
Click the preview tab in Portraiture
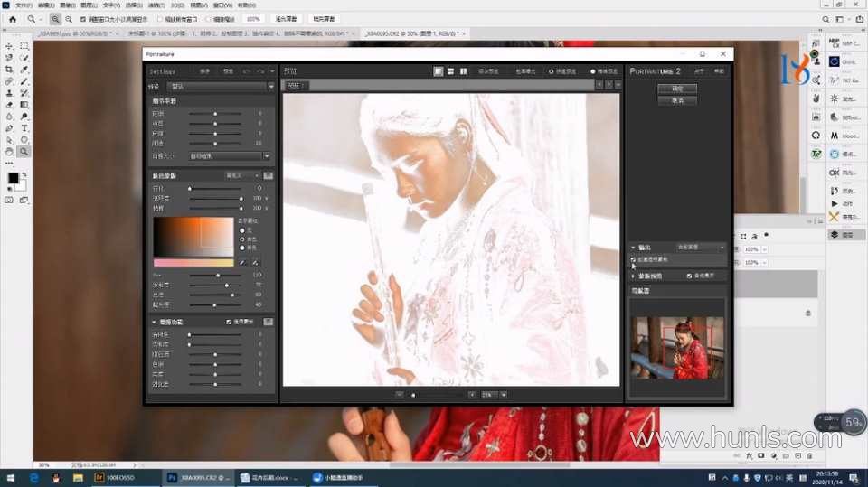[x=296, y=85]
